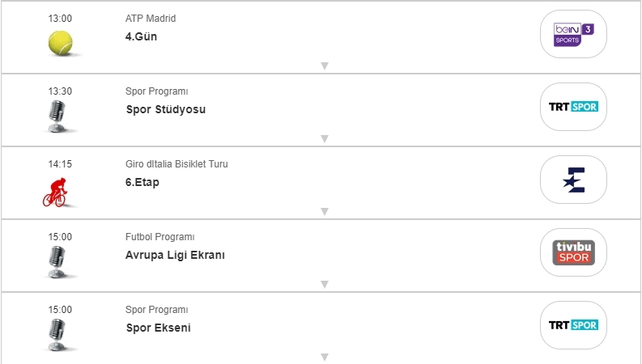Image resolution: width=642 pixels, height=364 pixels.
Task: Expand the Giro d'Italia 6.Etap arrow
Action: (x=324, y=212)
